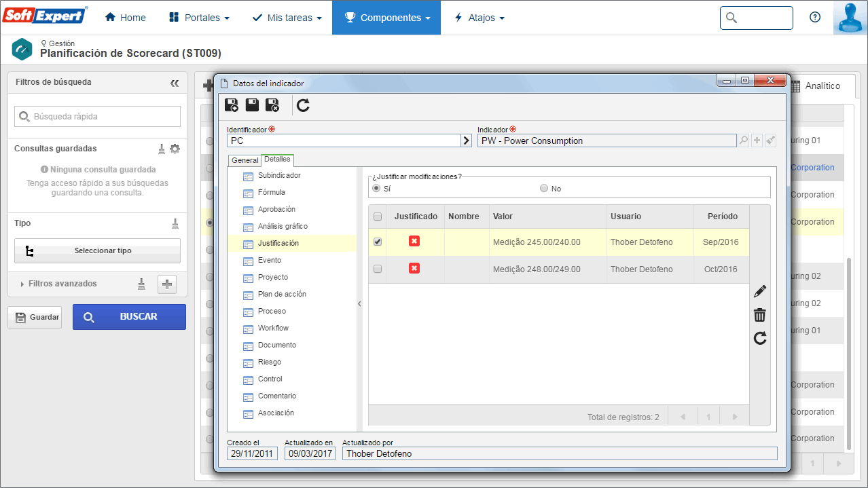Click the save and new disk icon
This screenshot has width=868, height=488.
(232, 105)
